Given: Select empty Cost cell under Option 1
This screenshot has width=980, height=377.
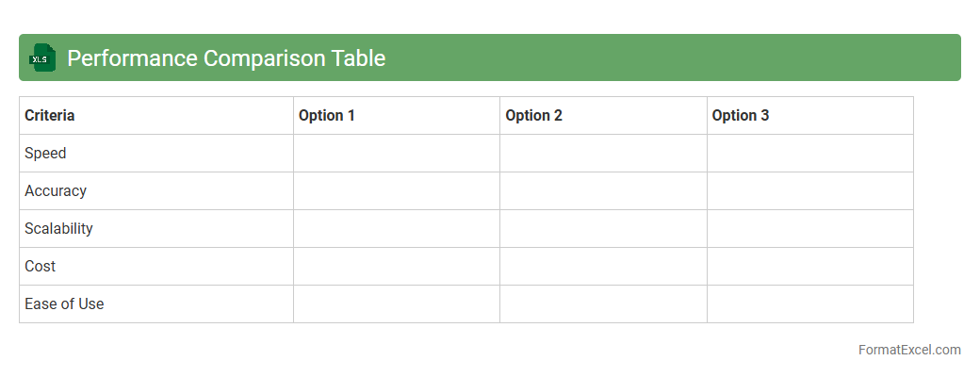Looking at the screenshot, I should tap(396, 267).
